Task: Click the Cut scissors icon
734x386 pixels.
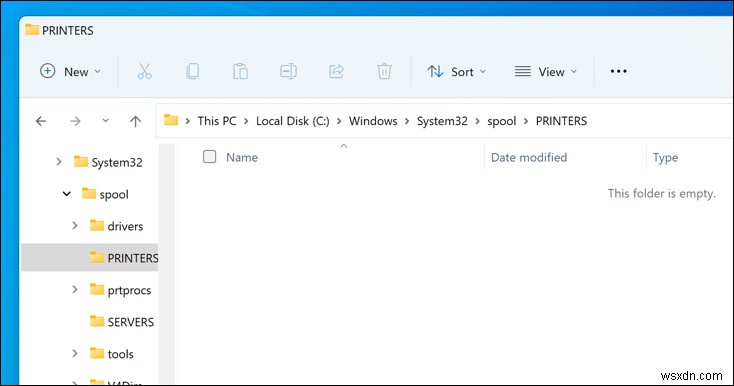Action: [x=144, y=71]
